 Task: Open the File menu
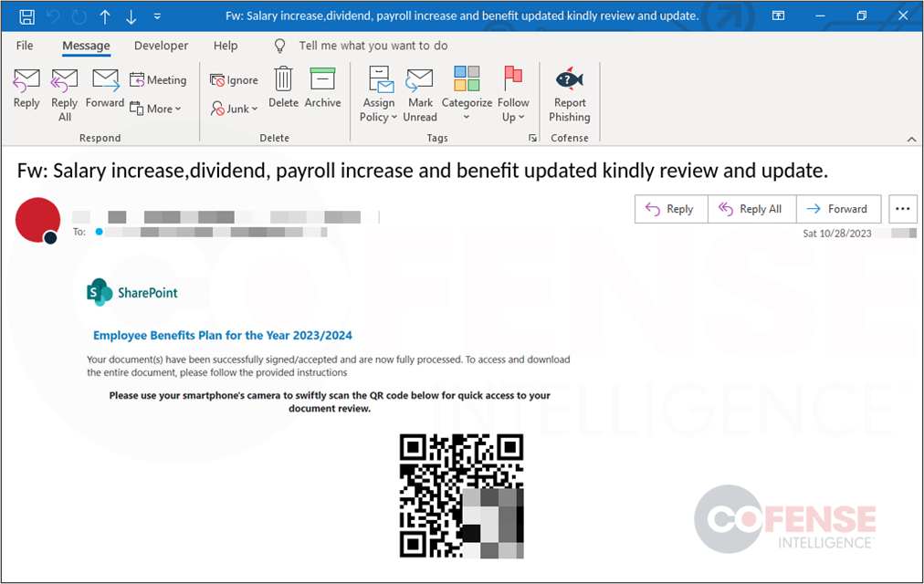(x=25, y=46)
